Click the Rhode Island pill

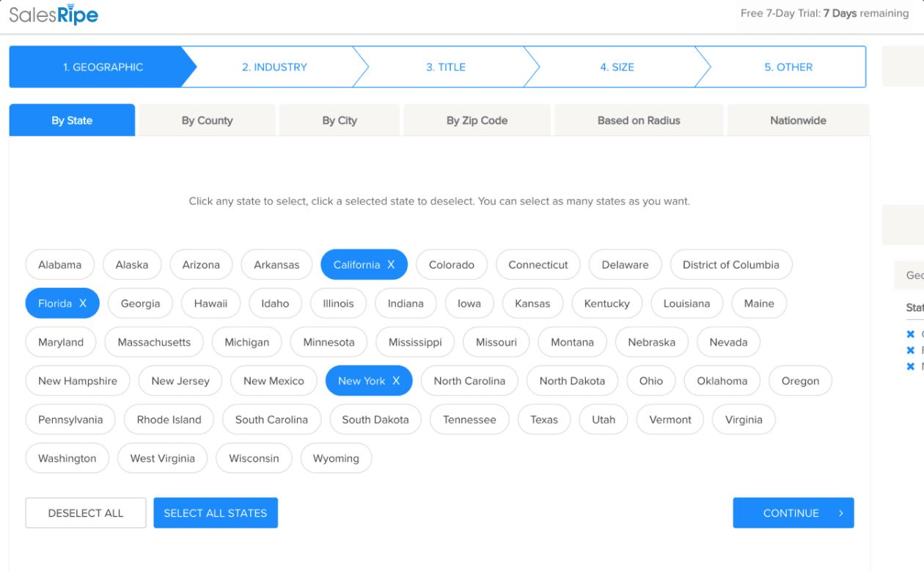click(x=169, y=420)
